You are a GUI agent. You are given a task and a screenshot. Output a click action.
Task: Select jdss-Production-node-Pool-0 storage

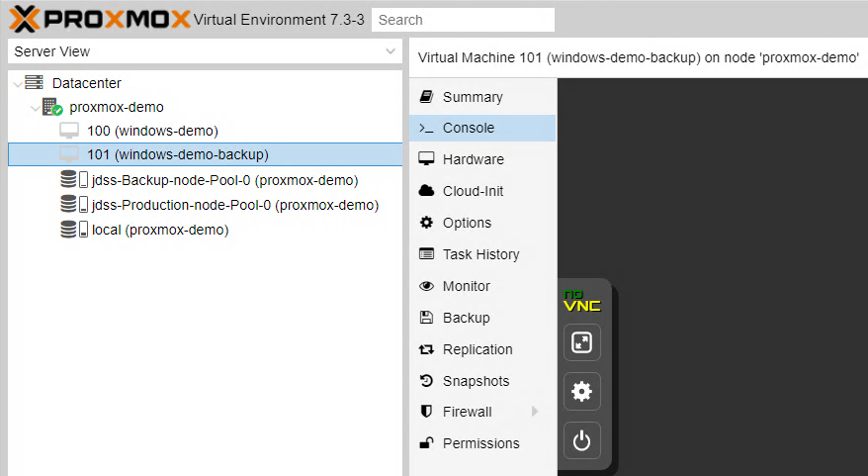point(235,205)
